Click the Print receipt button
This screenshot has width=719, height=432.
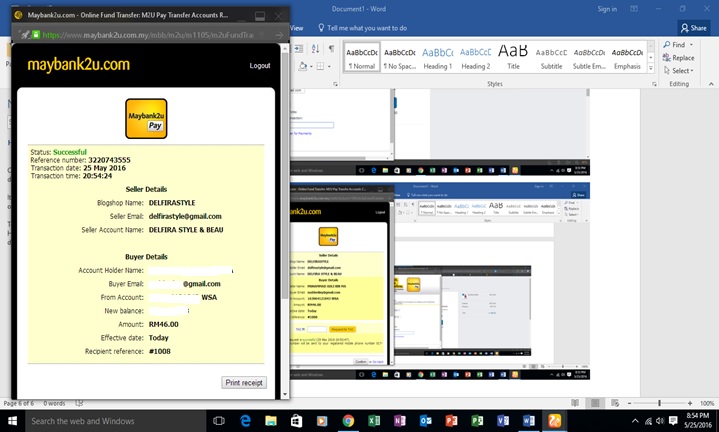tap(244, 382)
